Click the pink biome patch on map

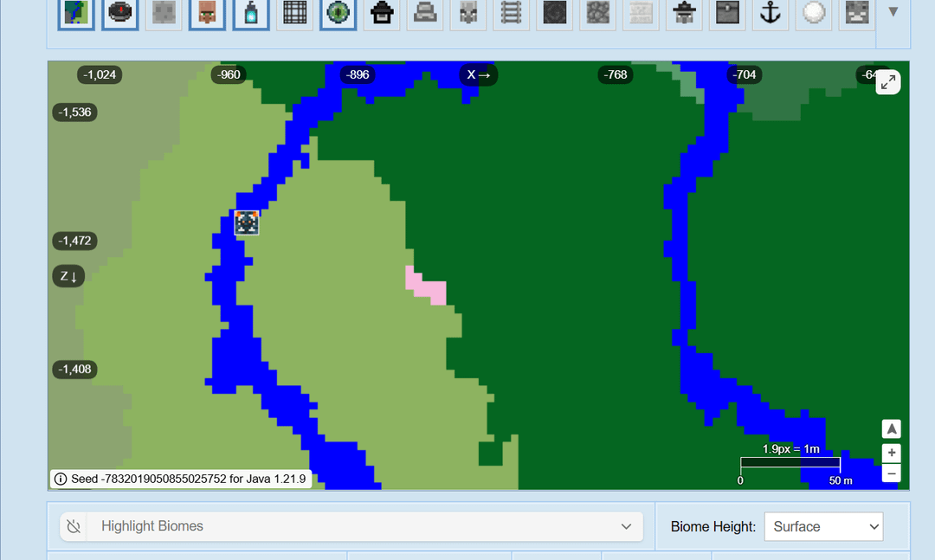tap(428, 286)
